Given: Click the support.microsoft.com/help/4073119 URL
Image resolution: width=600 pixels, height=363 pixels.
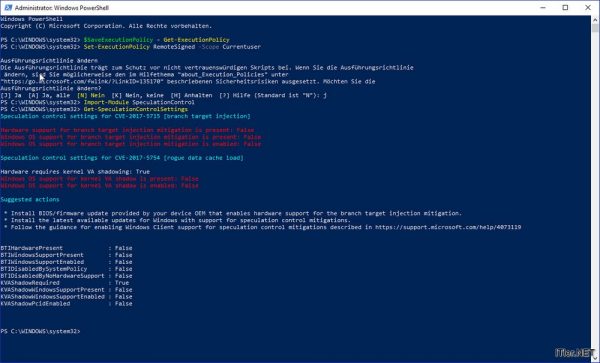Looking at the screenshot, I should tap(448, 227).
